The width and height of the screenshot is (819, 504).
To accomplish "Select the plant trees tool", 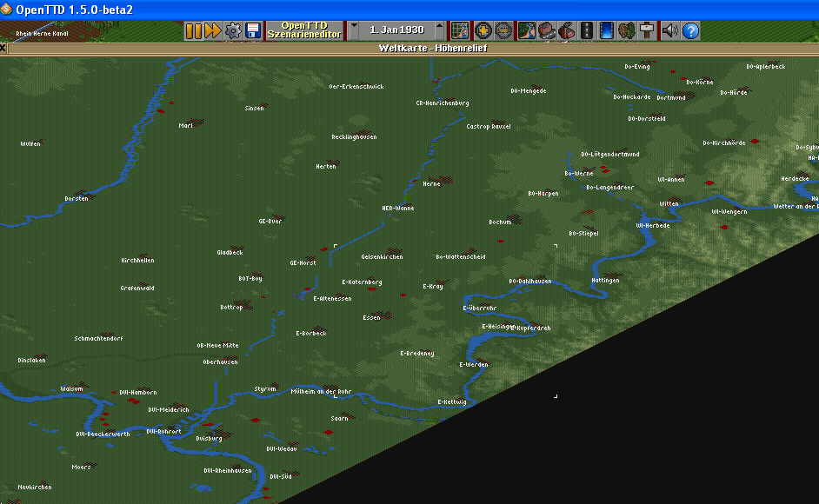I will [x=627, y=31].
